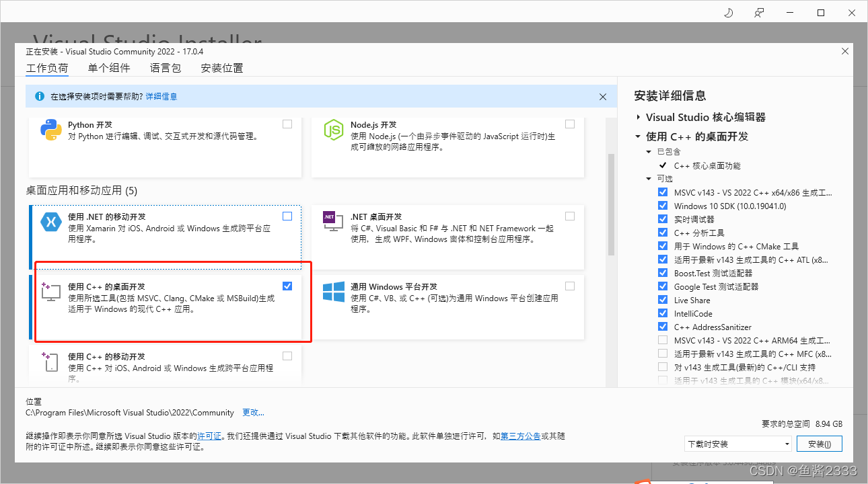Click the feedback icon in title bar
The width and height of the screenshot is (868, 484).
click(759, 12)
